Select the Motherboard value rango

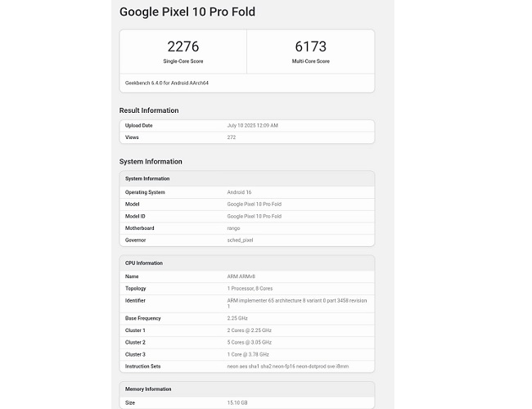[233, 228]
